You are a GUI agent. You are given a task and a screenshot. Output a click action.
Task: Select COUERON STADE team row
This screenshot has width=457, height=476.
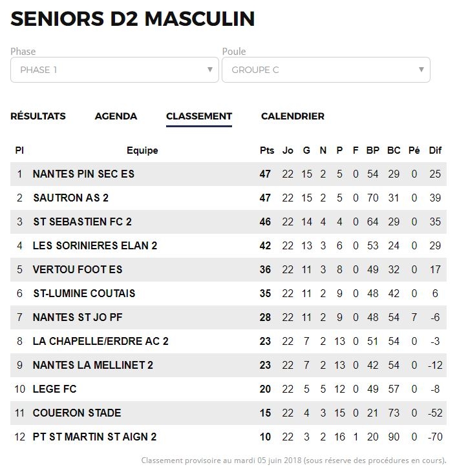coord(229,413)
